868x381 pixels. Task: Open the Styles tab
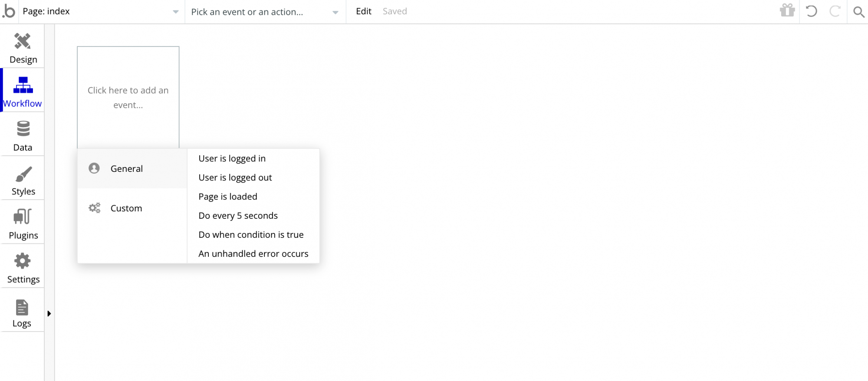tap(23, 180)
